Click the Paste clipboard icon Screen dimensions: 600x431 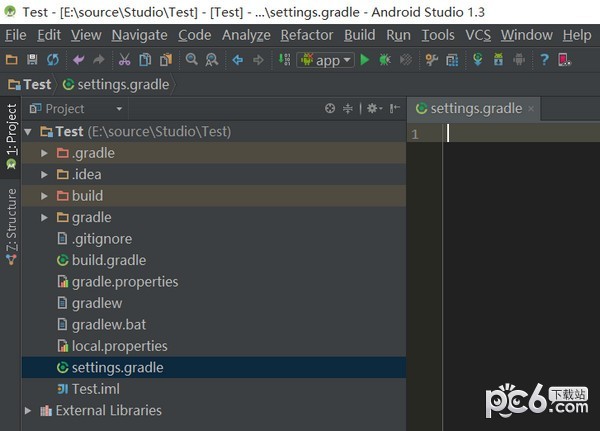[x=166, y=60]
